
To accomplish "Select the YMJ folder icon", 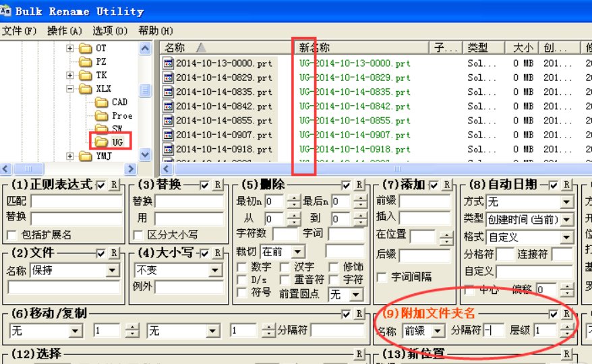I will tap(86, 156).
